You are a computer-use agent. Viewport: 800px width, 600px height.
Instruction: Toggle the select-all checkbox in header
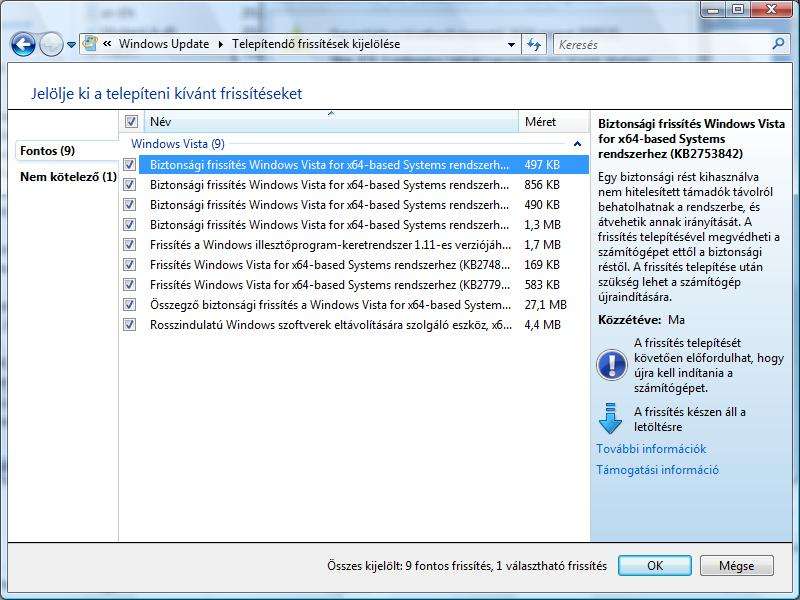click(131, 121)
